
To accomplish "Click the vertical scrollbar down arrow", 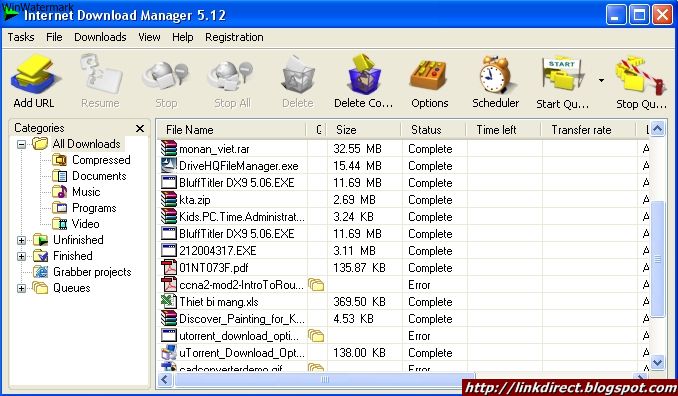I will [657, 362].
